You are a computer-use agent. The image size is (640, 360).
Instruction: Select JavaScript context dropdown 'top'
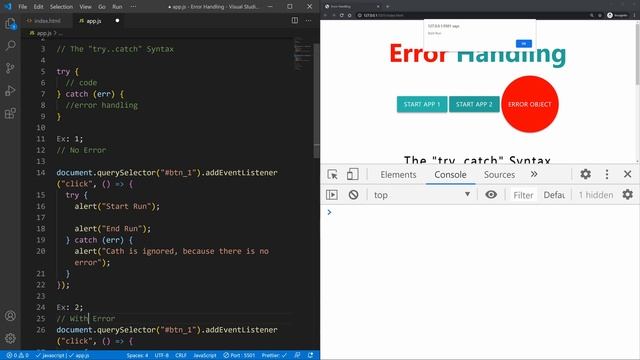pos(422,195)
